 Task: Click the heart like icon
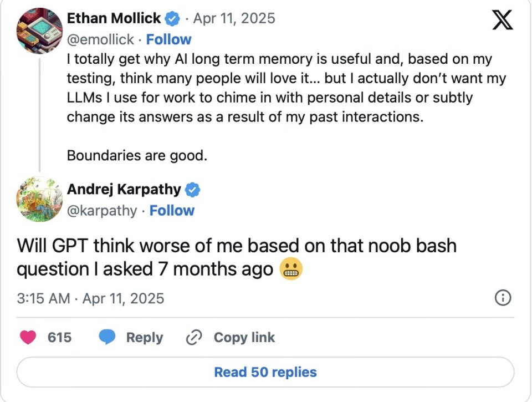point(28,337)
